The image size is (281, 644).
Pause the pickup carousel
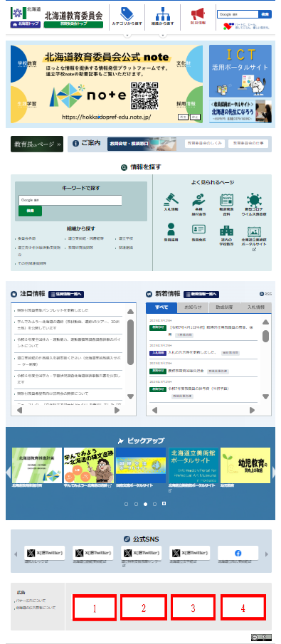[x=164, y=504]
